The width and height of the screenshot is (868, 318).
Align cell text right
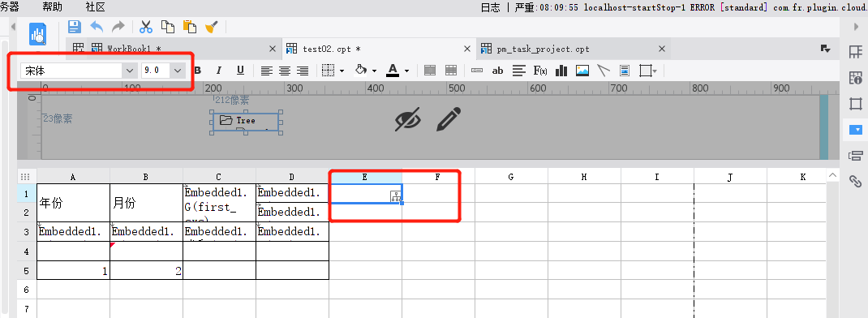coord(303,71)
